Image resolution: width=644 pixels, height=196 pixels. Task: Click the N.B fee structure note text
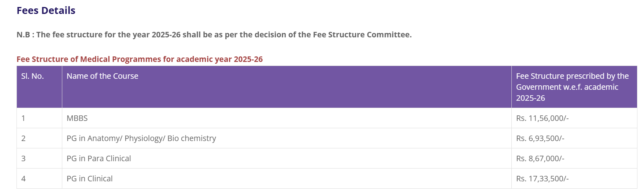coord(214,35)
